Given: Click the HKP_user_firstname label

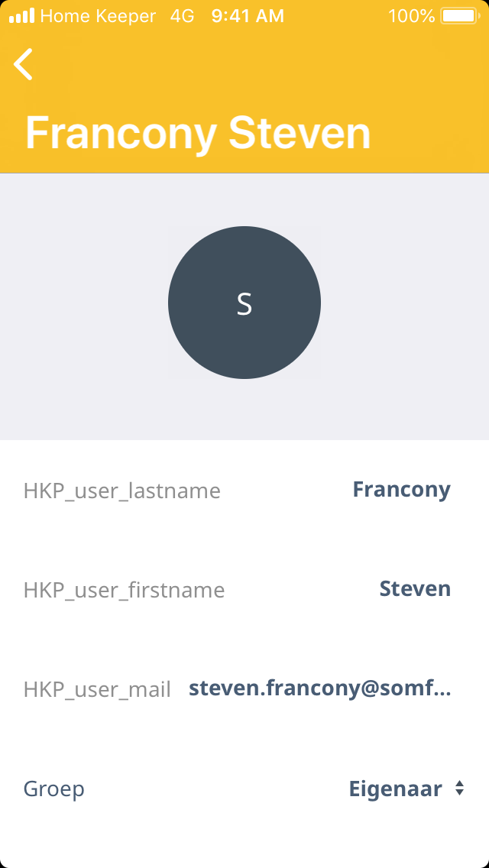Looking at the screenshot, I should coord(124,590).
